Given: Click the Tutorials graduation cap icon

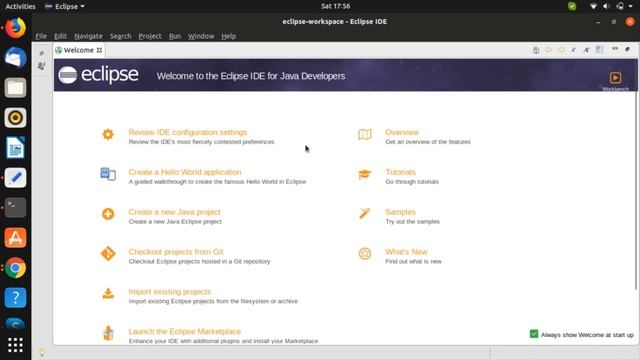Looking at the screenshot, I should pyautogui.click(x=365, y=174).
